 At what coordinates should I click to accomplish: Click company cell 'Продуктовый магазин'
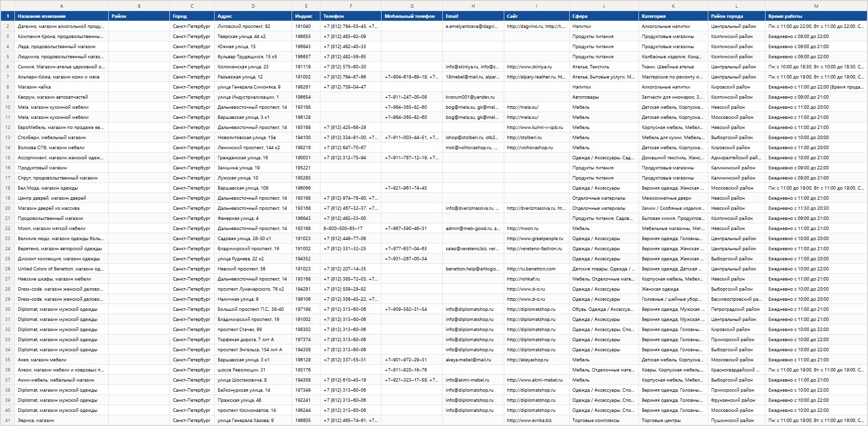(62, 168)
